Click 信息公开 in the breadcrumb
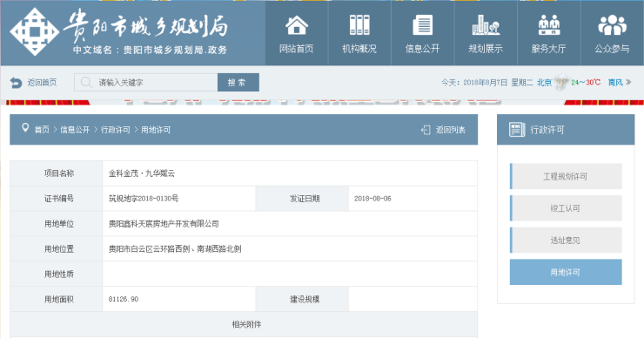The width and height of the screenshot is (644, 339). [x=75, y=130]
